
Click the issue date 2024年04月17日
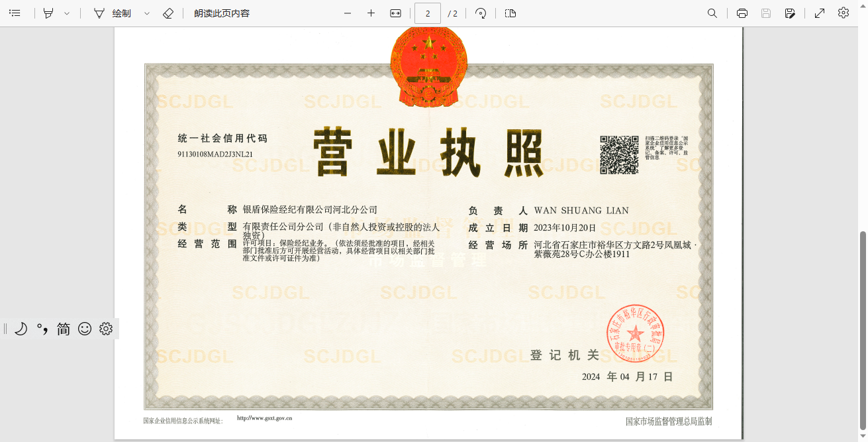(627, 376)
